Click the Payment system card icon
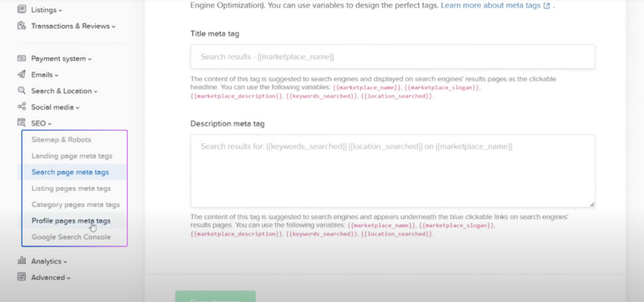 click(22, 59)
